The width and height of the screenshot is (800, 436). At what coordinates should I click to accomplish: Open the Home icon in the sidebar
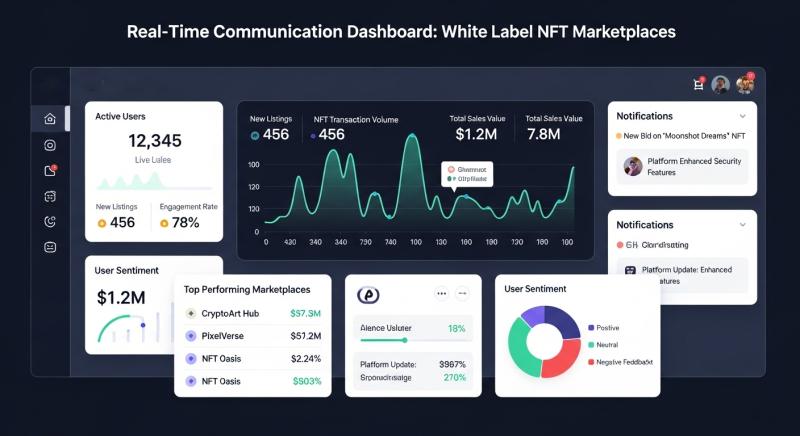[50, 119]
